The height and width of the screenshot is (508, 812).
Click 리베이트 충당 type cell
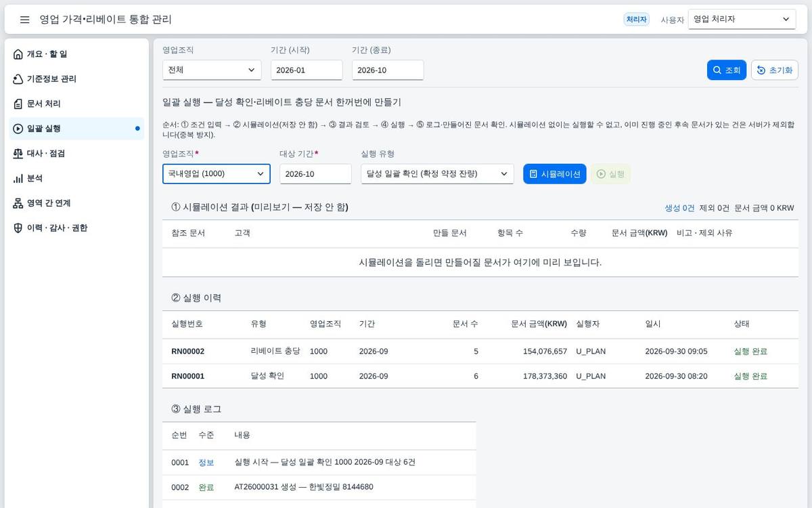(x=275, y=352)
